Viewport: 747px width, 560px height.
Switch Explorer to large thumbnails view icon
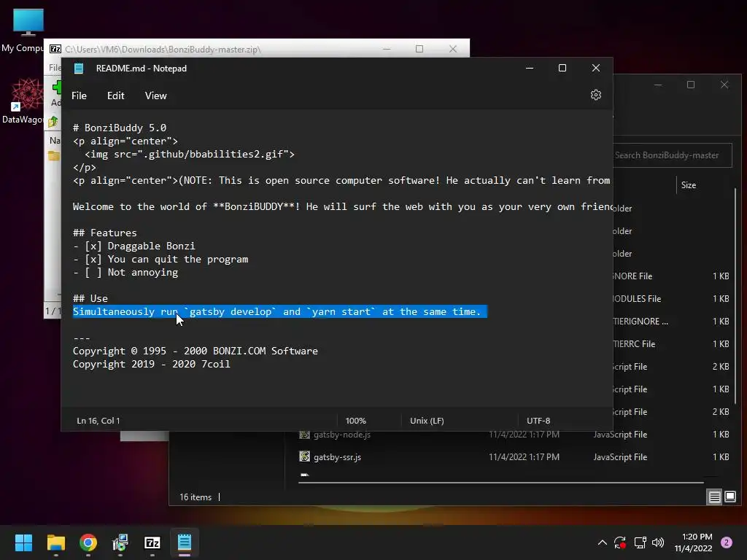pyautogui.click(x=729, y=497)
